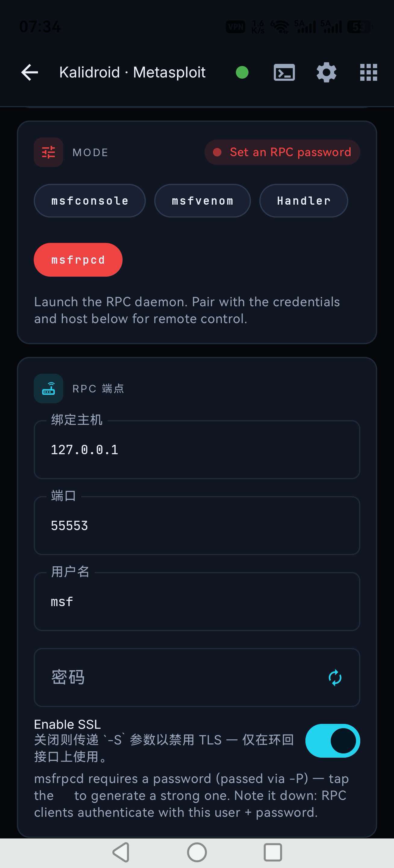This screenshot has height=868, width=394.
Task: Select the msfrpcd mode chip
Action: coord(78,260)
